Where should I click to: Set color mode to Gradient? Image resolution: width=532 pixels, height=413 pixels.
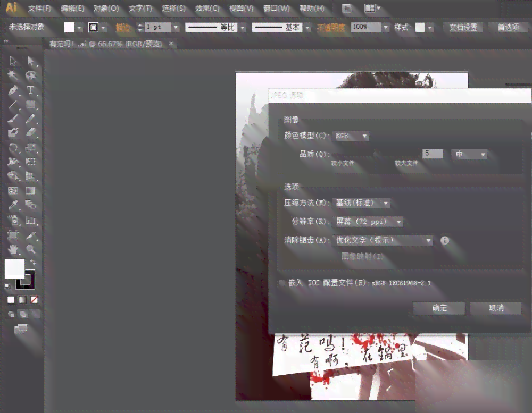tap(22, 300)
